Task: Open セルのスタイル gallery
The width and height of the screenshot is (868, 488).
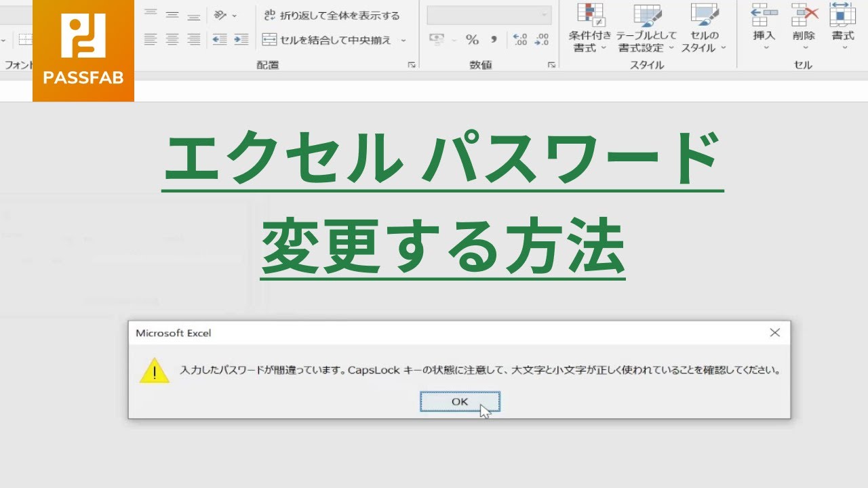Action: click(x=703, y=28)
